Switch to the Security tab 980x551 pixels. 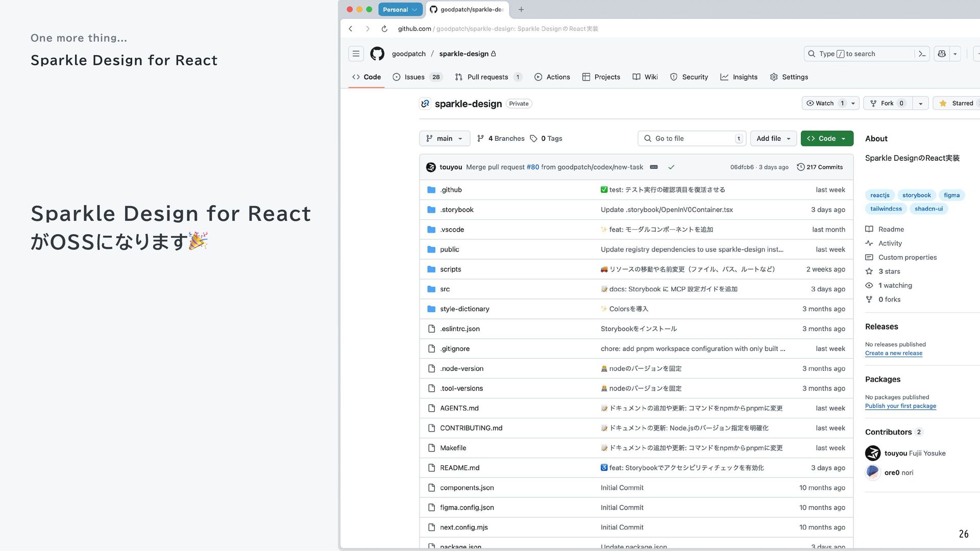(689, 77)
